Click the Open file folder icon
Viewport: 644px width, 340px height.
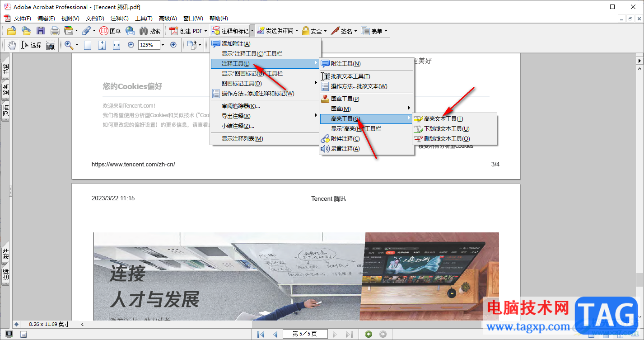12,31
